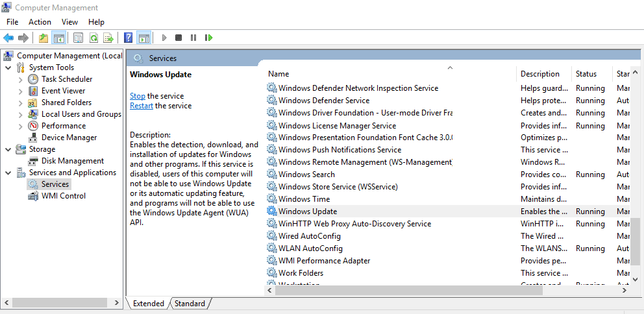Click the Start Service play icon
The height and width of the screenshot is (314, 644).
164,38
